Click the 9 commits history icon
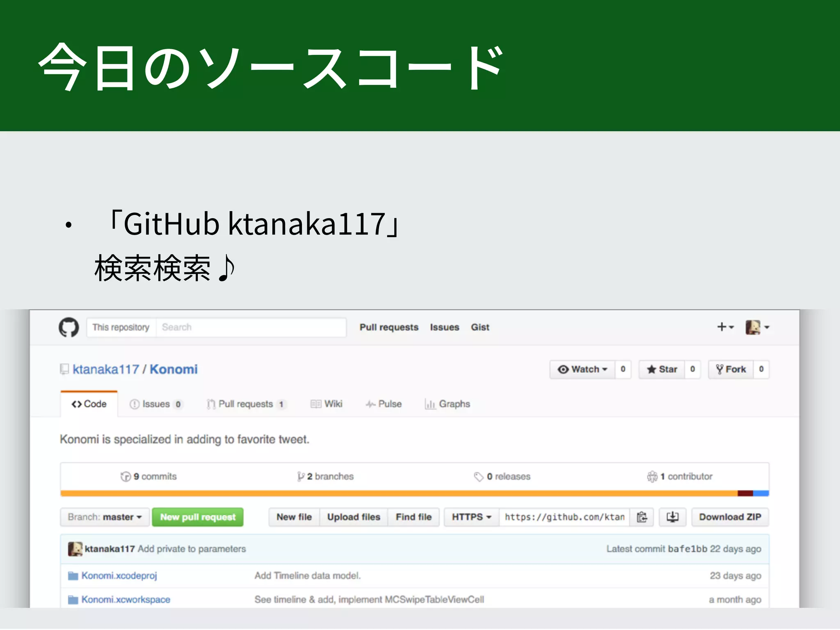Image resolution: width=840 pixels, height=630 pixels. click(x=126, y=477)
